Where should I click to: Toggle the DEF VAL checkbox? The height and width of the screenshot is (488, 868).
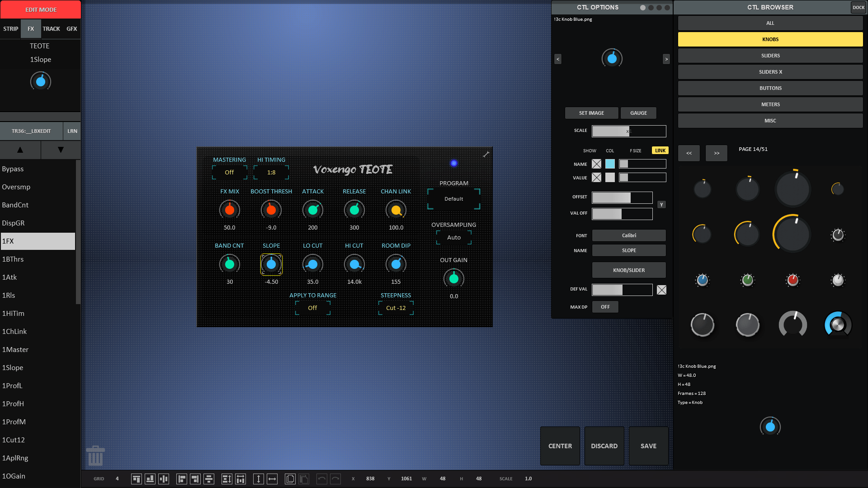661,290
